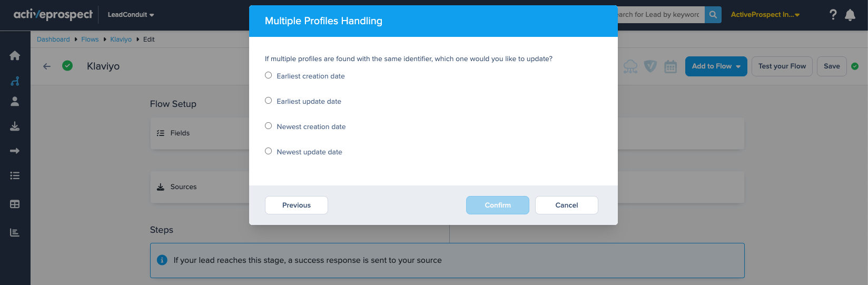The height and width of the screenshot is (285, 868).
Task: Click the person icon in sidebar
Action: pos(15,102)
